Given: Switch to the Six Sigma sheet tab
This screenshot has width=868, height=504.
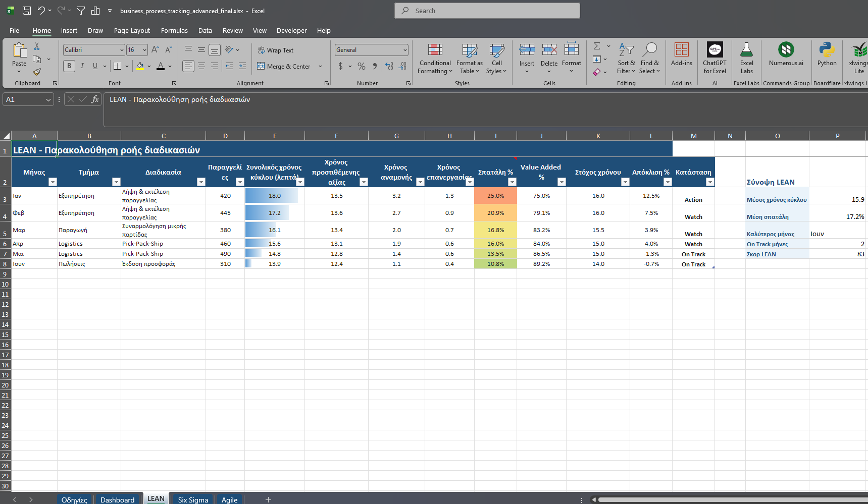Looking at the screenshot, I should point(193,499).
